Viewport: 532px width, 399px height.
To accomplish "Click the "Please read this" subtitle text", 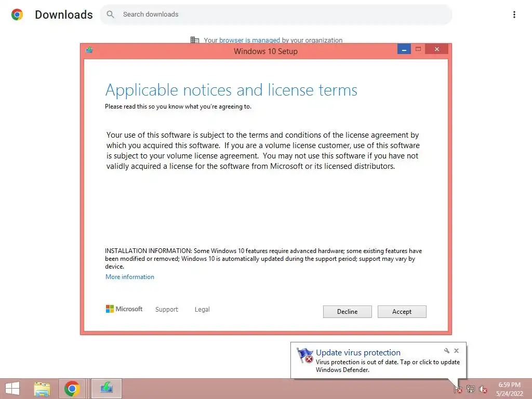I will pos(178,107).
